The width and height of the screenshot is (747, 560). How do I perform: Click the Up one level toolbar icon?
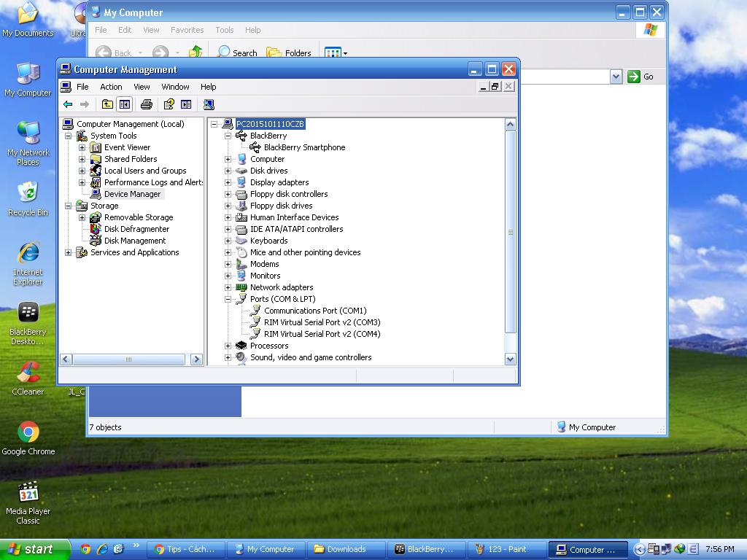[107, 104]
